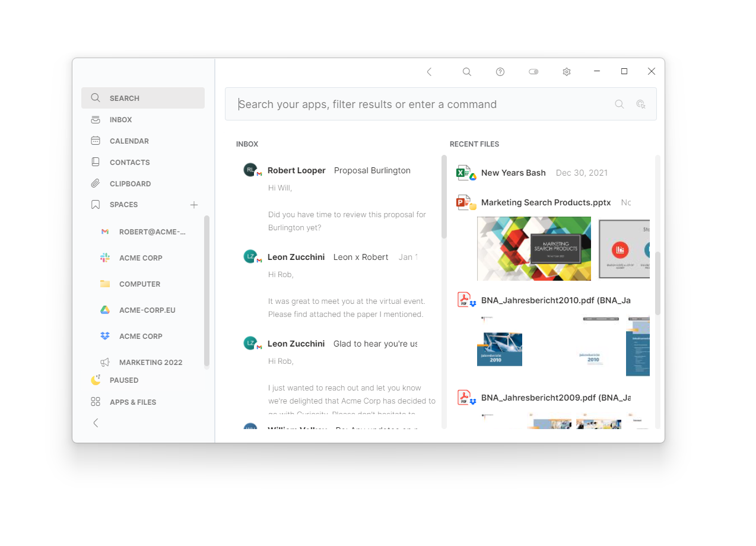Open Robert Looper Proposal Burlington email
Viewport: 756px width, 546px height.
pyautogui.click(x=338, y=170)
